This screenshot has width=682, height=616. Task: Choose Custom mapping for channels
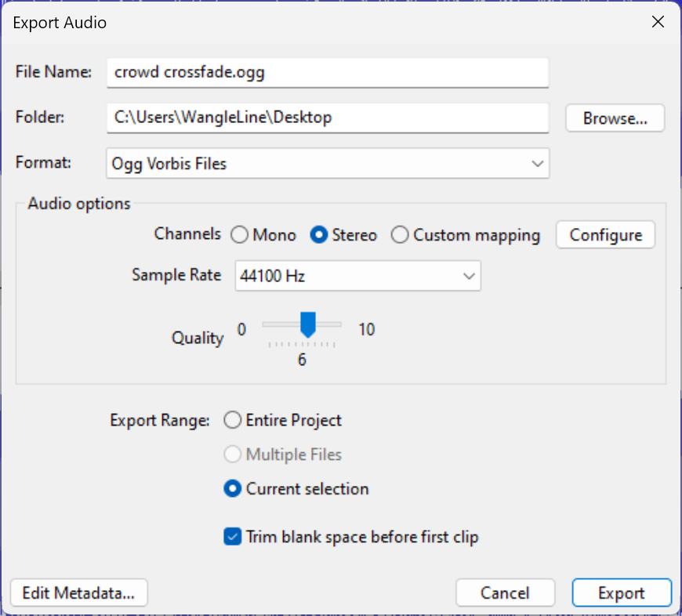coord(399,234)
